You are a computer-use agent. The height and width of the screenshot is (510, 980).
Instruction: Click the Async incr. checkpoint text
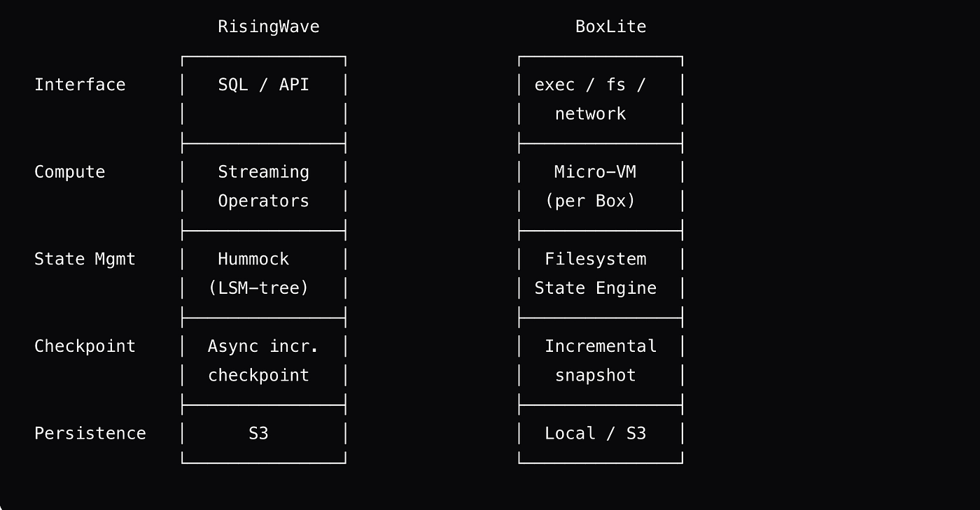click(x=263, y=360)
